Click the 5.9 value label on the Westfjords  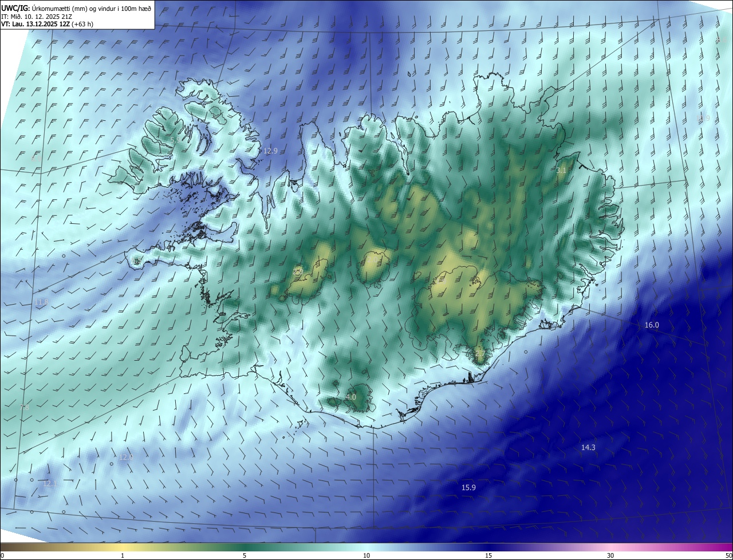coord(175,140)
